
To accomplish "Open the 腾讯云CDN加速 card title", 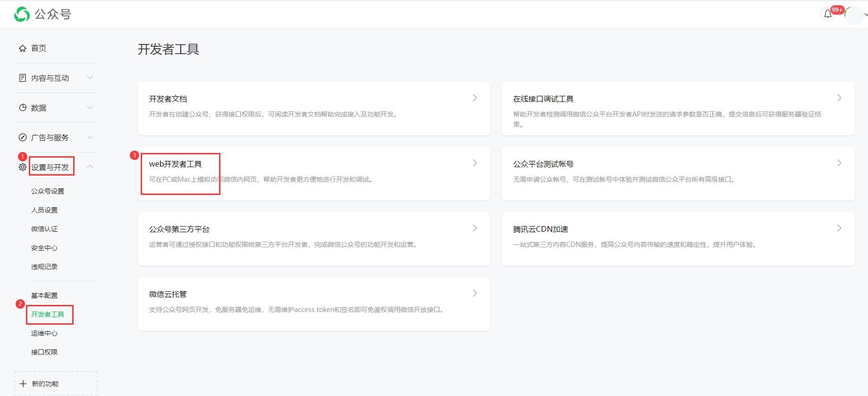I will pyautogui.click(x=540, y=229).
